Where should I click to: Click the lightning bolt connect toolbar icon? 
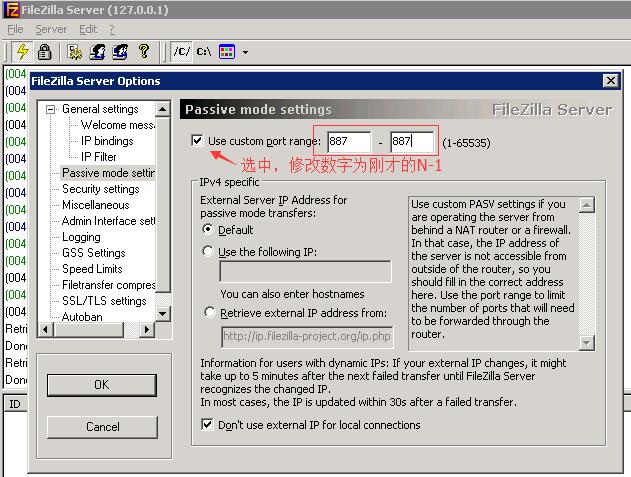pyautogui.click(x=22, y=52)
